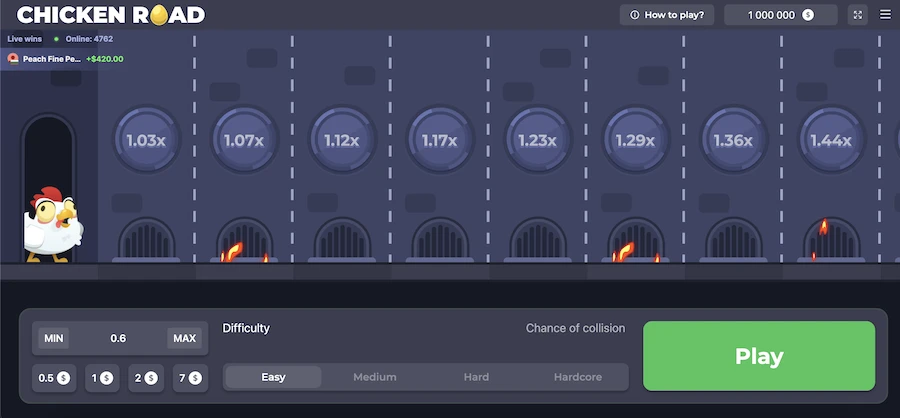
Task: Open the How to play? guide
Action: 667,15
